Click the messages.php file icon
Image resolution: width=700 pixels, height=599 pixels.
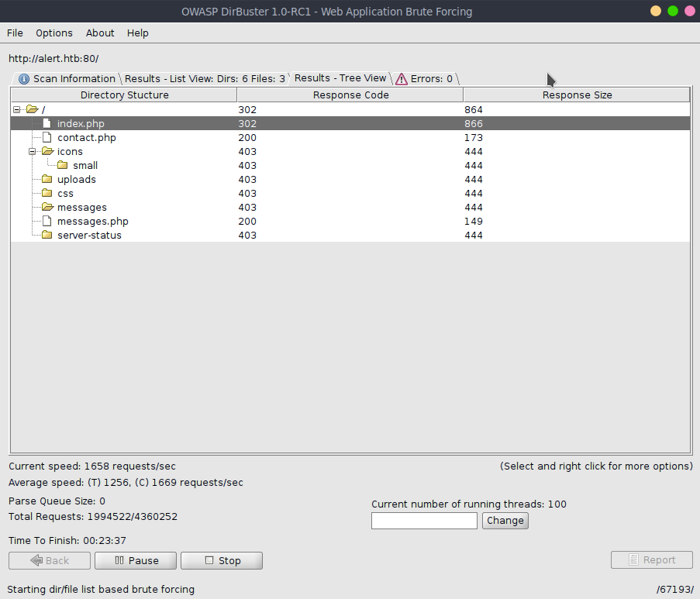tap(47, 221)
